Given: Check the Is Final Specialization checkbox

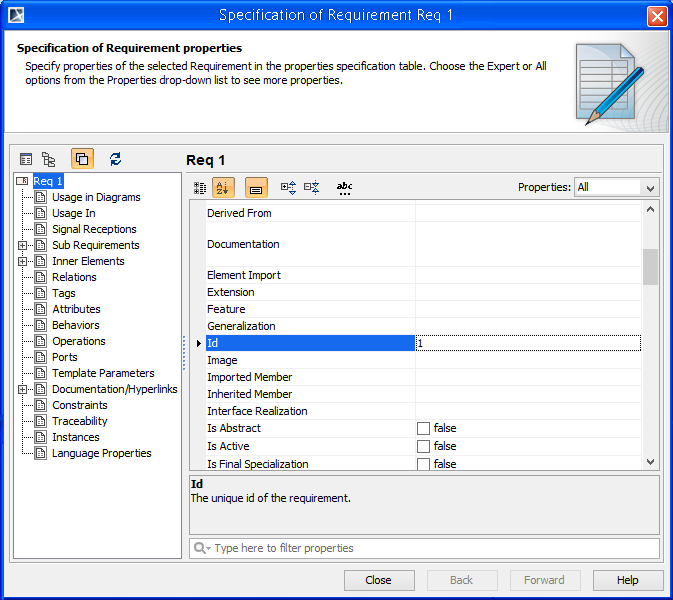Looking at the screenshot, I should click(423, 464).
